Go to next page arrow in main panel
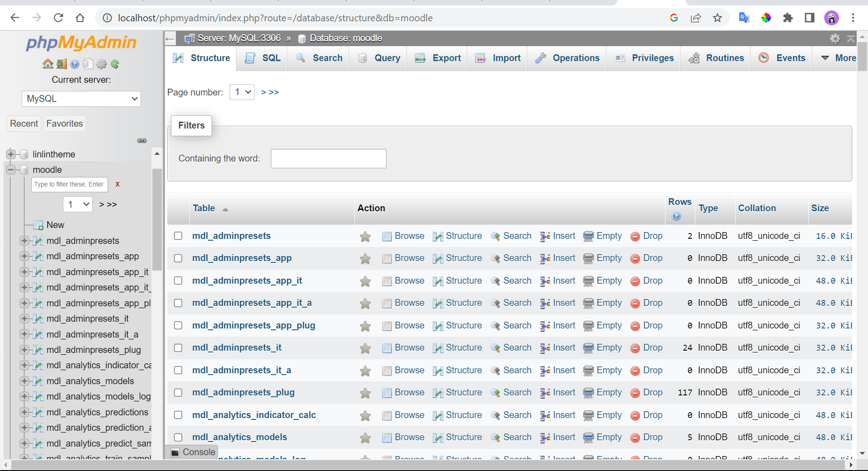The height and width of the screenshot is (471, 868). 264,92
